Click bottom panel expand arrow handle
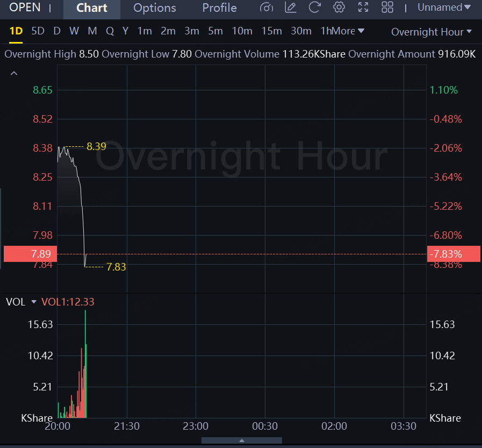 pyautogui.click(x=242, y=440)
